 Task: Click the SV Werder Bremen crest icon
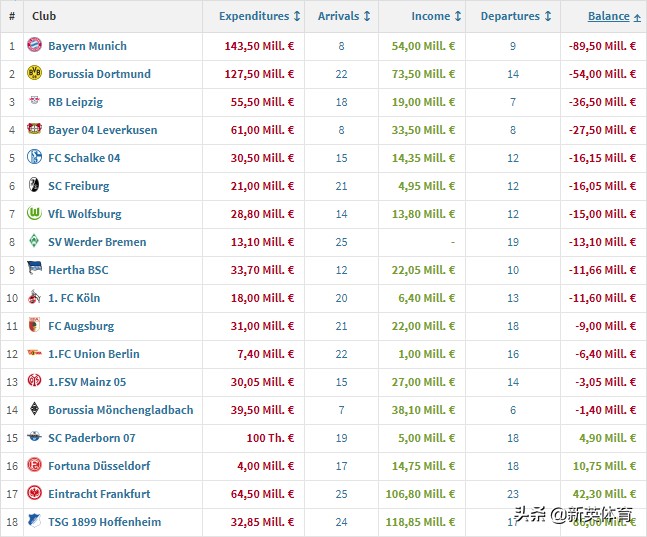(x=35, y=242)
